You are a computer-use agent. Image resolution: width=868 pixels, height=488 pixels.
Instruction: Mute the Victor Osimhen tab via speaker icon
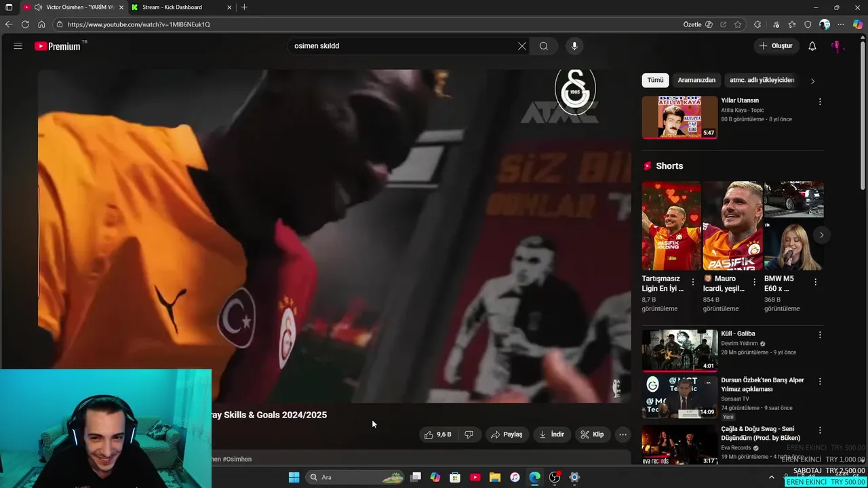pyautogui.click(x=39, y=7)
